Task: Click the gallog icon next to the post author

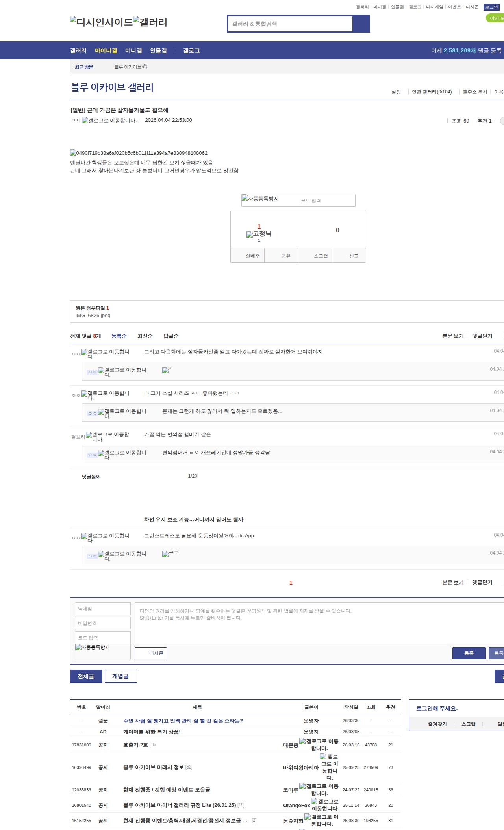Action: tap(109, 121)
